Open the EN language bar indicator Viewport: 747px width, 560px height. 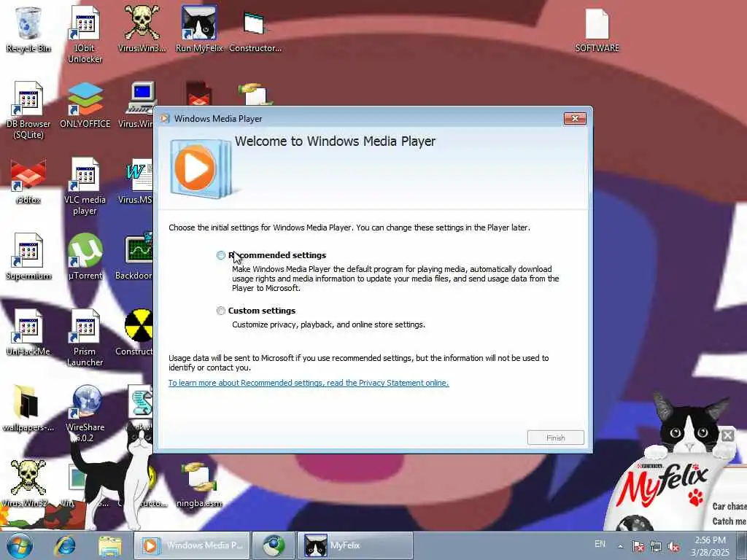(600, 544)
